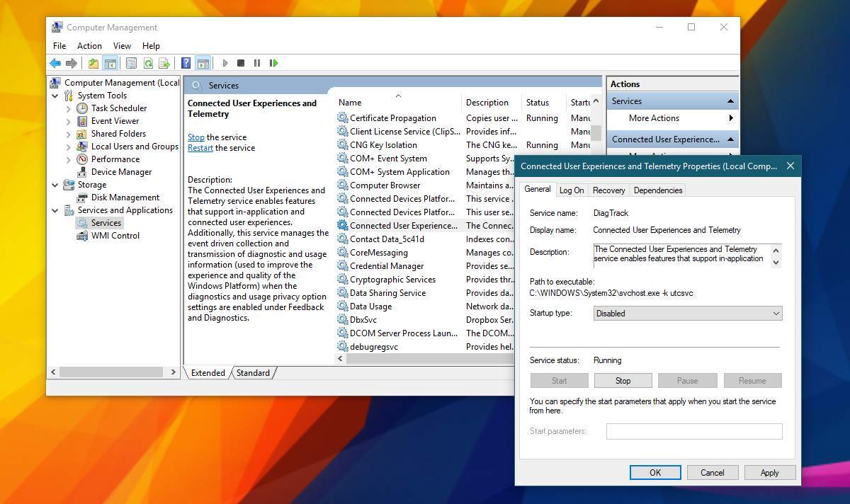This screenshot has height=504, width=850.
Task: Click the Forward arrow in toolbar
Action: point(72,63)
